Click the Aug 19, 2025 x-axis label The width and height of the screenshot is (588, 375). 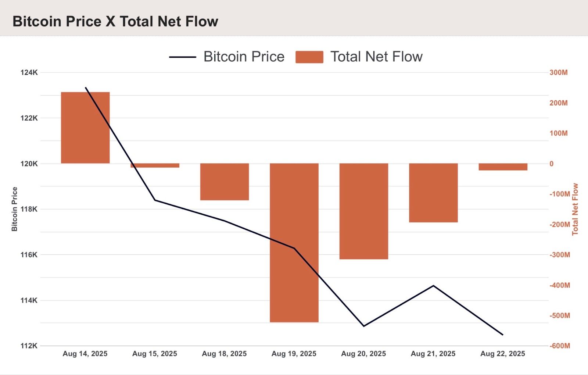point(294,354)
